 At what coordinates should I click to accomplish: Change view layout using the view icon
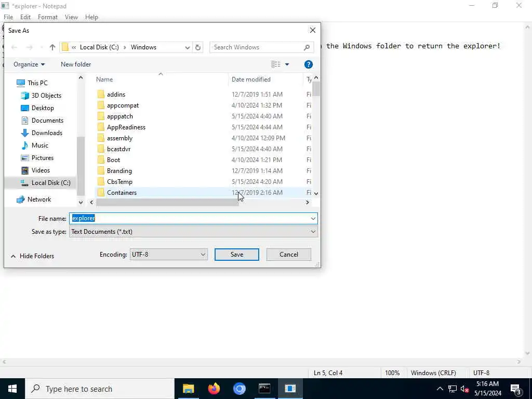point(276,64)
